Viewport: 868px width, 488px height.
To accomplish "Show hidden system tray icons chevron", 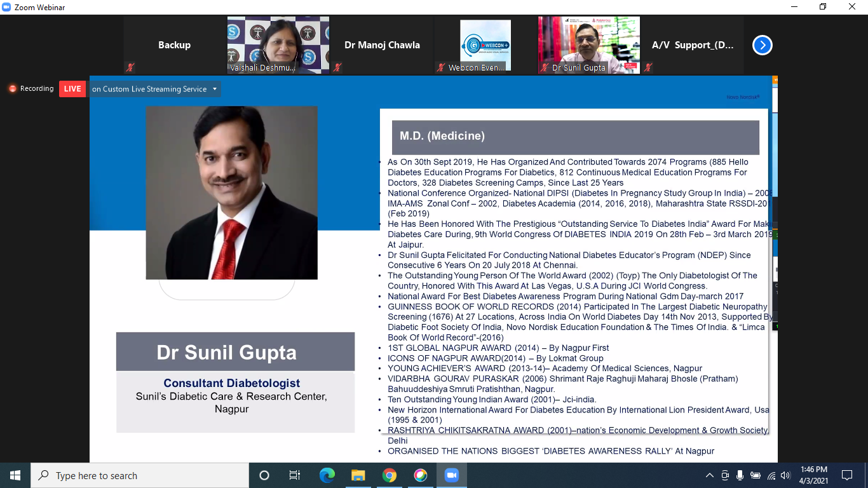I will (710, 475).
